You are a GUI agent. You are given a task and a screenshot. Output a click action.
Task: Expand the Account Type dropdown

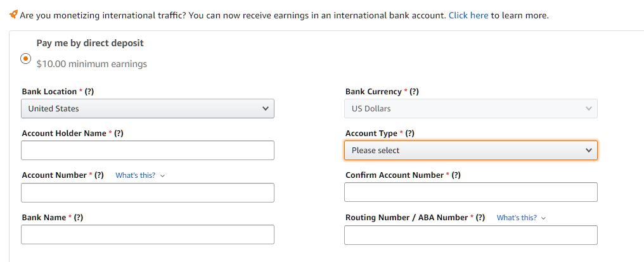[470, 151]
